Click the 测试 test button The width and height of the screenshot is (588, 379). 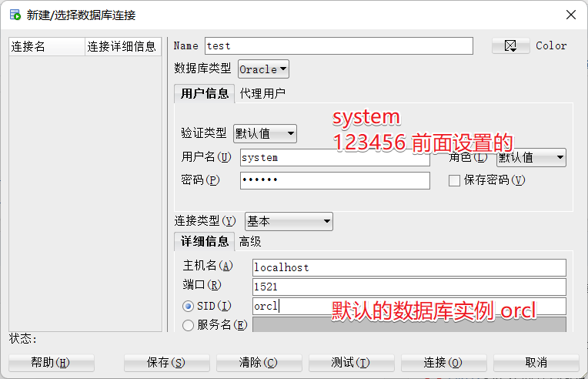click(x=351, y=363)
